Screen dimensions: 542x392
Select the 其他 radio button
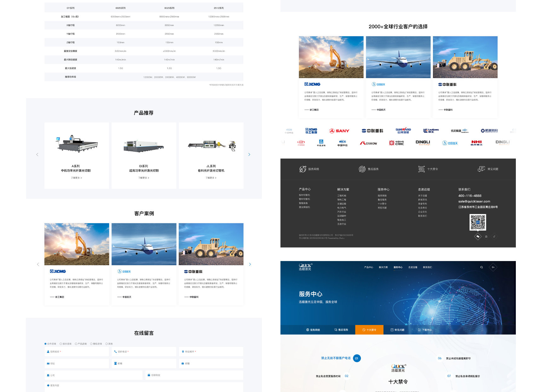point(107,344)
